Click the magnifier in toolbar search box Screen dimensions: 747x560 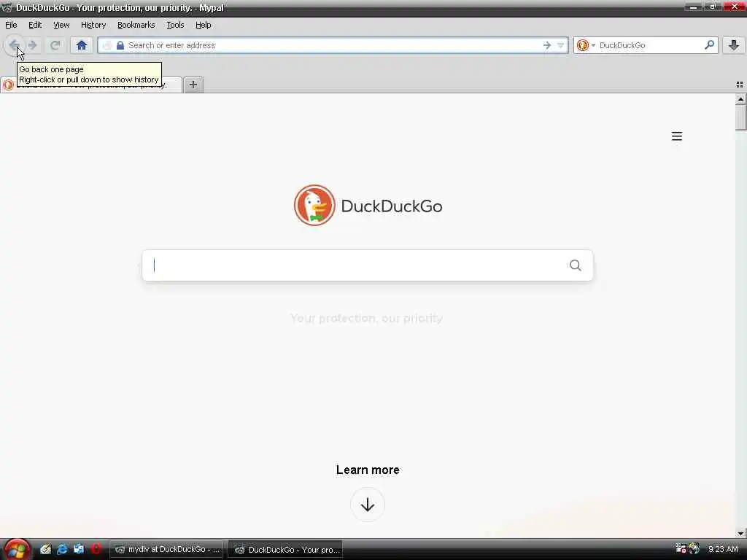click(709, 44)
